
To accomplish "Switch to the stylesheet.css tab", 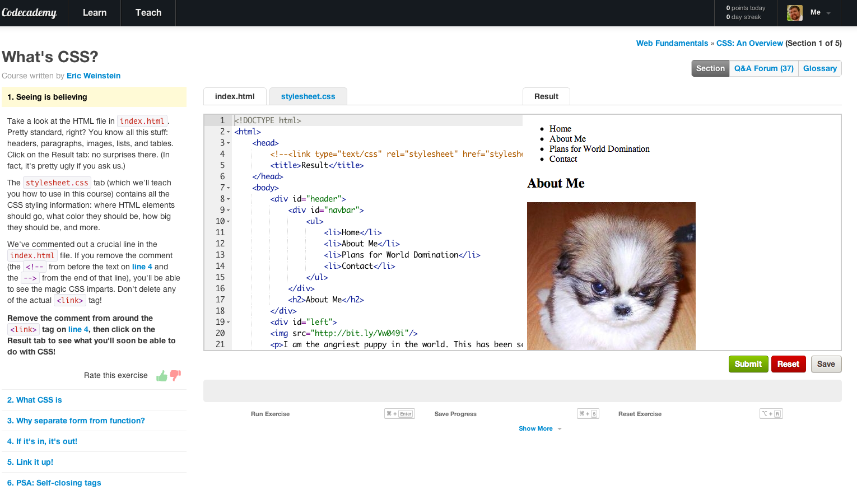I will 308,96.
